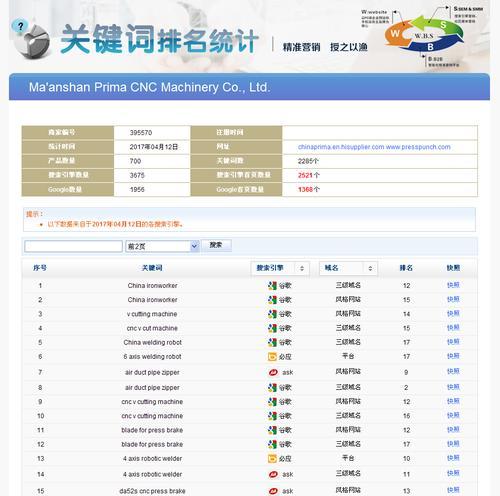500x496 pixels.
Task: Click Bing icon for 6 axis welding robot
Action: (272, 357)
